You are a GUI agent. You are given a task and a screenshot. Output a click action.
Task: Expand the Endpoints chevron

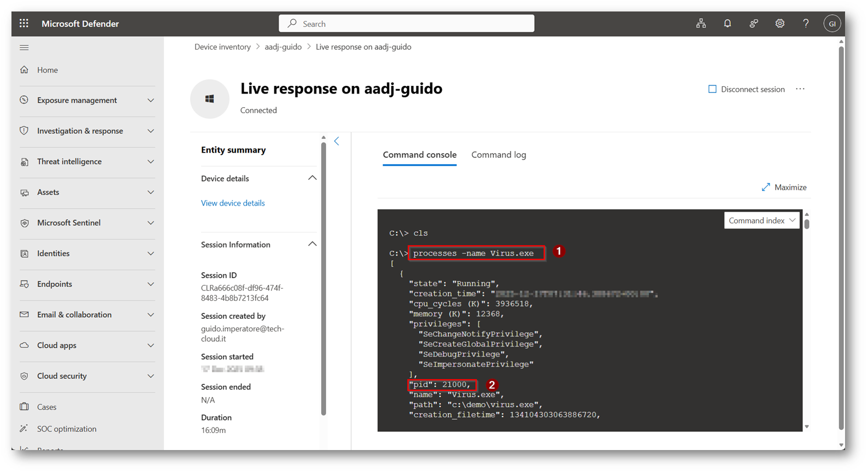(151, 284)
